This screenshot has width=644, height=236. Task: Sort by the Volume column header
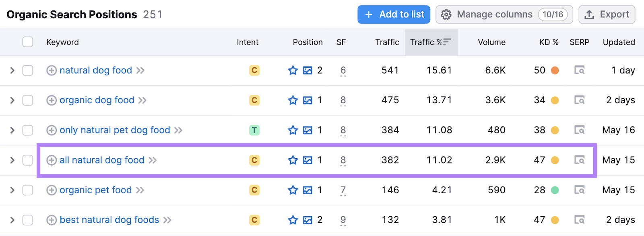click(x=491, y=42)
